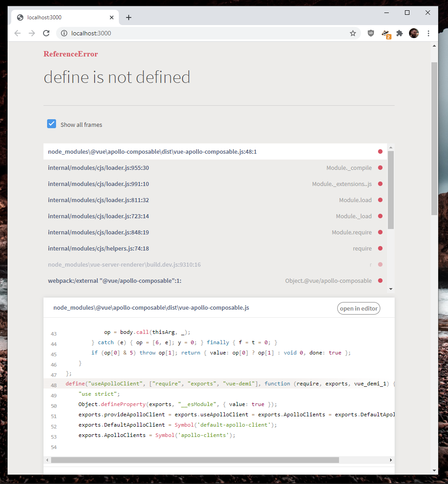Click the bookmark star in the address bar

[x=353, y=33]
